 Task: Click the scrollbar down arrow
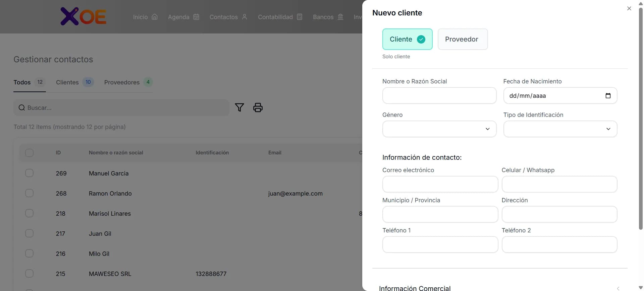pos(641,288)
